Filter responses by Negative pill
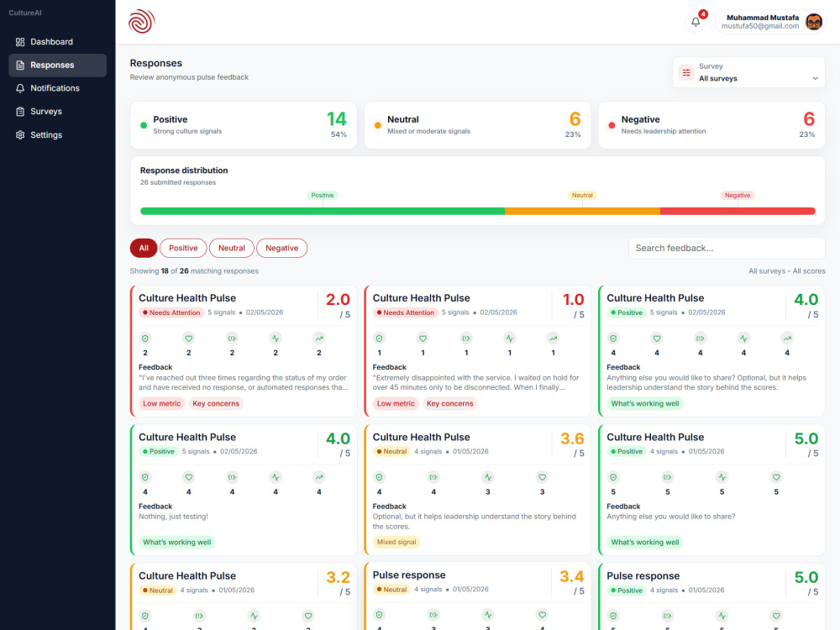The height and width of the screenshot is (630, 840). tap(281, 248)
